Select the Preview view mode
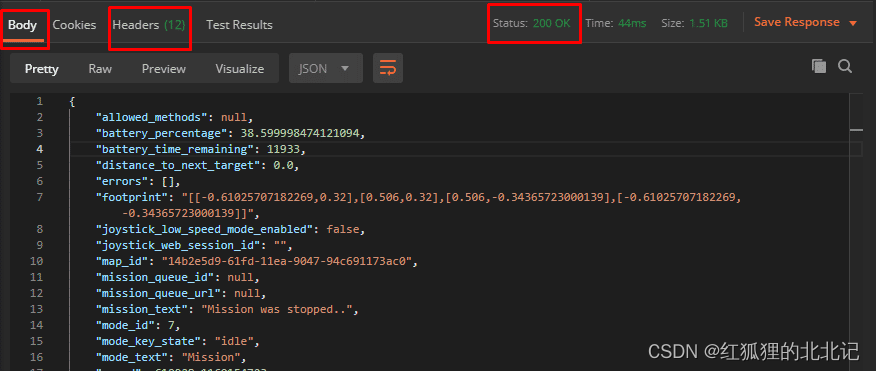Image resolution: width=876 pixels, height=371 pixels. [164, 69]
